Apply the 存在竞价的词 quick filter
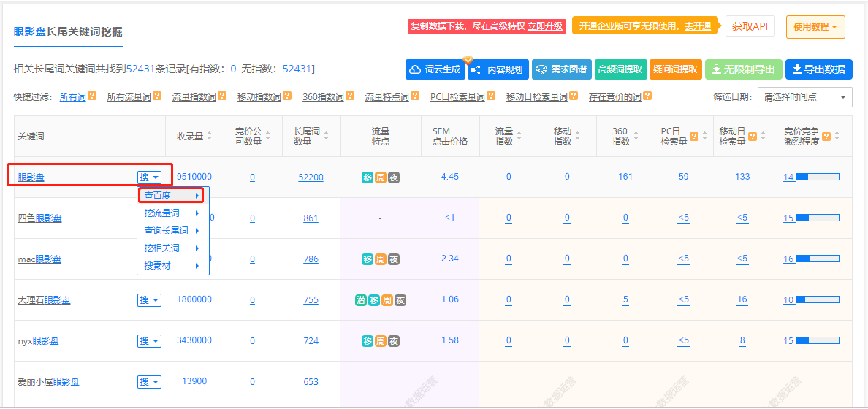868x409 pixels. point(614,97)
